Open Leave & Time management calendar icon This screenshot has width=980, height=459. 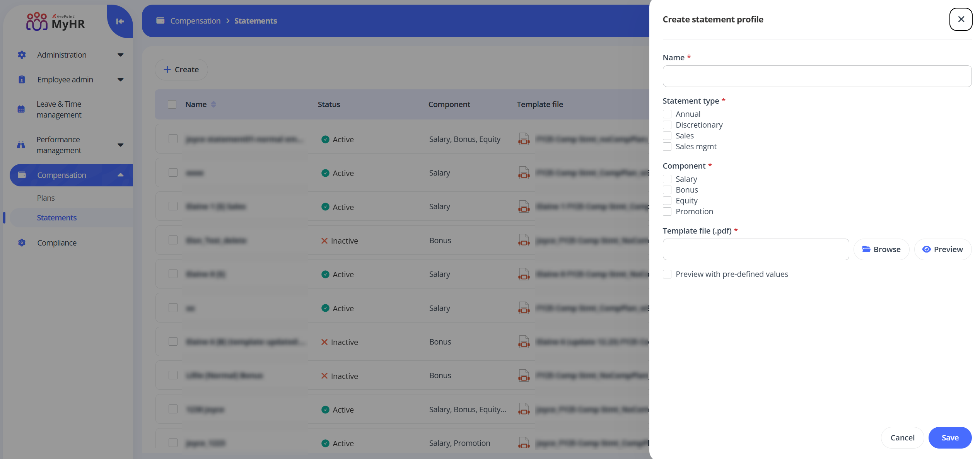tap(21, 109)
